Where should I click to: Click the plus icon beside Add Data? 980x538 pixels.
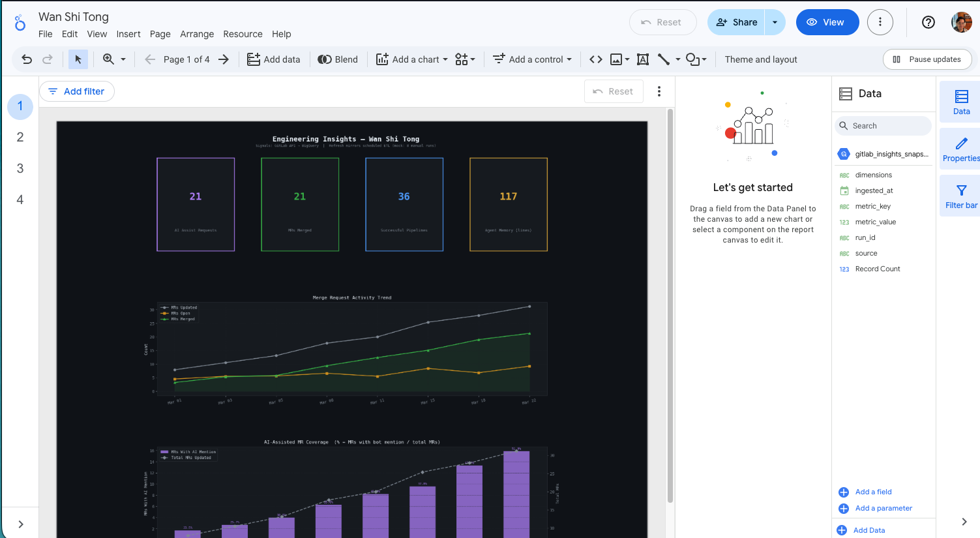pos(842,530)
